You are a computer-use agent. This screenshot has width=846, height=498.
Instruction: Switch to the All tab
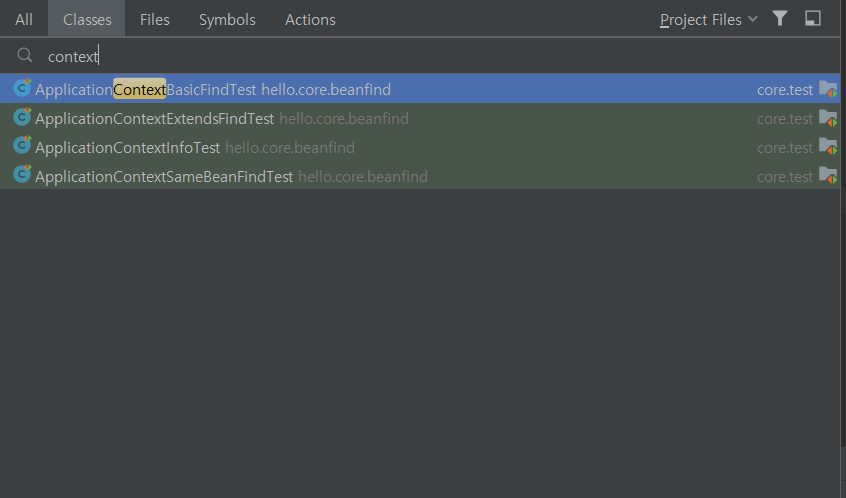click(24, 19)
